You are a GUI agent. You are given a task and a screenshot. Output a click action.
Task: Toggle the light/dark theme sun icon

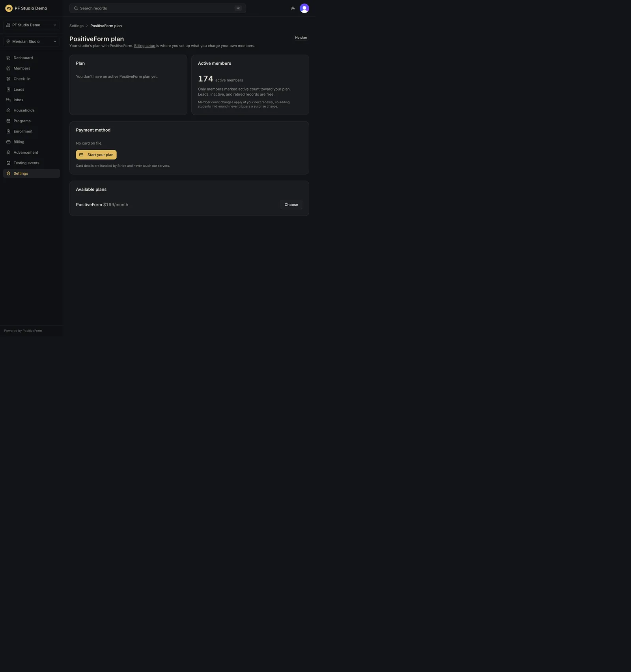(x=293, y=8)
